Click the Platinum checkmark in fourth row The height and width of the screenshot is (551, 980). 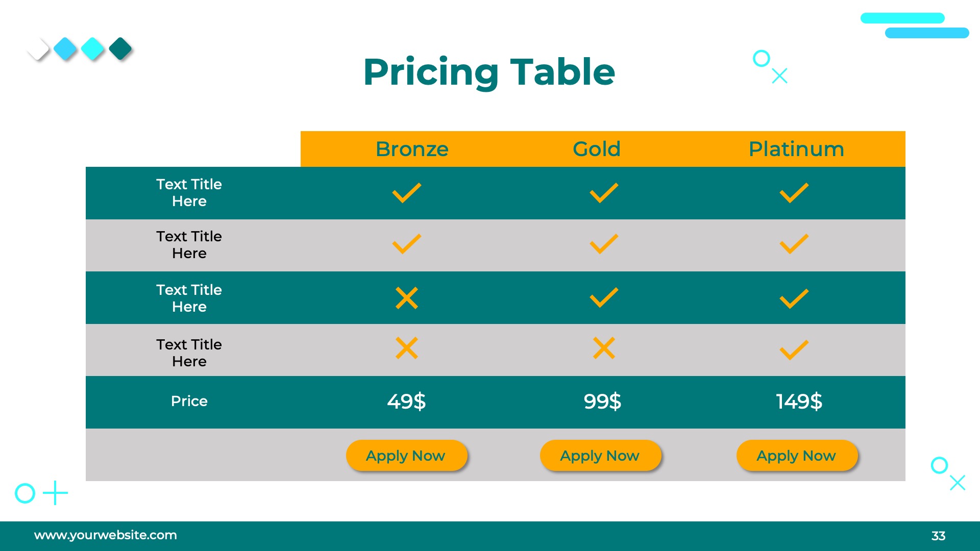[x=794, y=350]
